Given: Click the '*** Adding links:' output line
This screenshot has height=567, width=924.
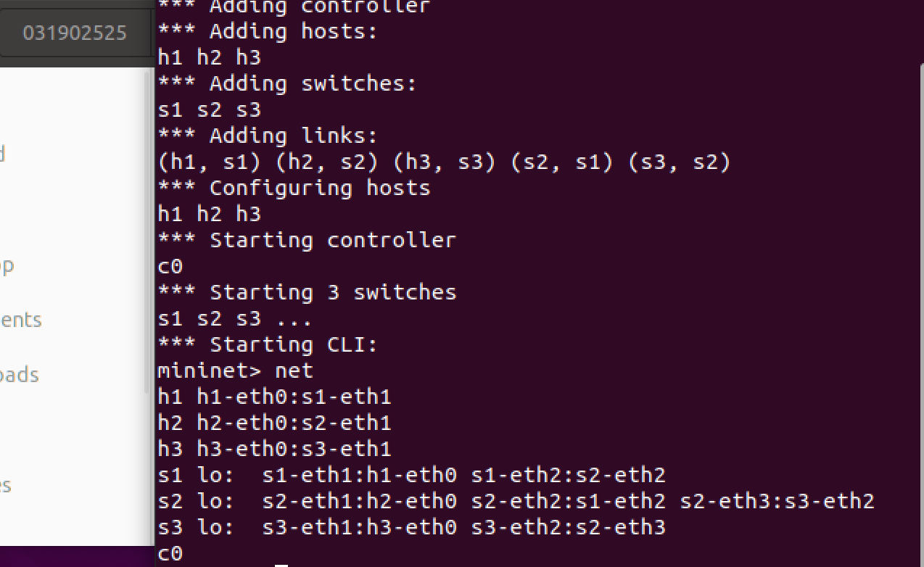Looking at the screenshot, I should pos(268,136).
